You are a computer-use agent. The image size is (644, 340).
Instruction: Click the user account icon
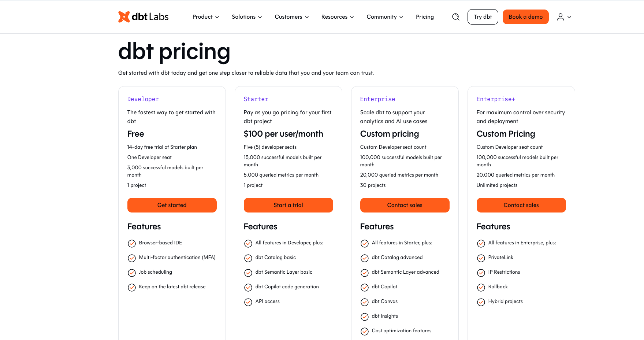[561, 17]
